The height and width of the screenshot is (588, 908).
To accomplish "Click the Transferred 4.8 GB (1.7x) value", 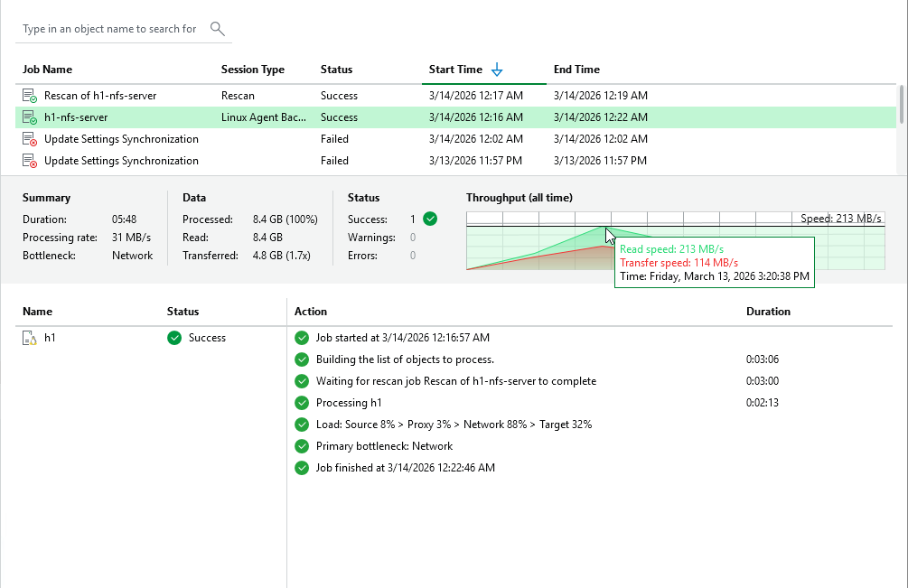I will 281,256.
